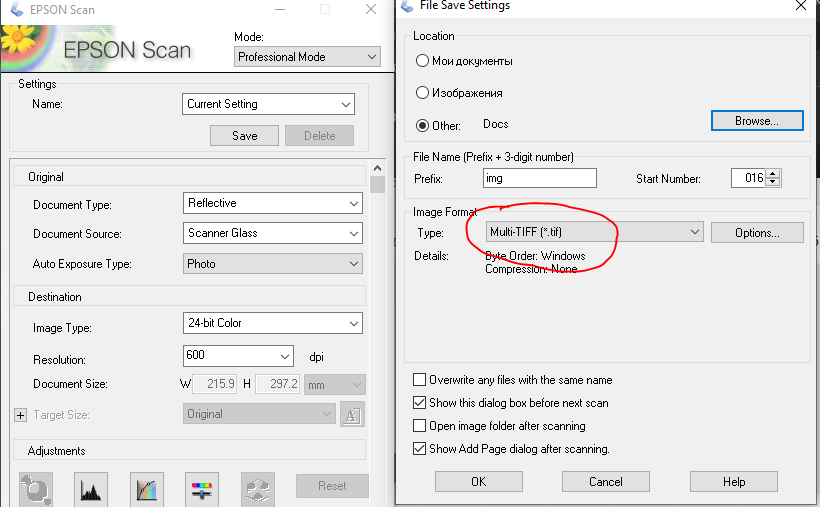Open the Document Size units dropdown
This screenshot has height=507, width=820.
[335, 385]
